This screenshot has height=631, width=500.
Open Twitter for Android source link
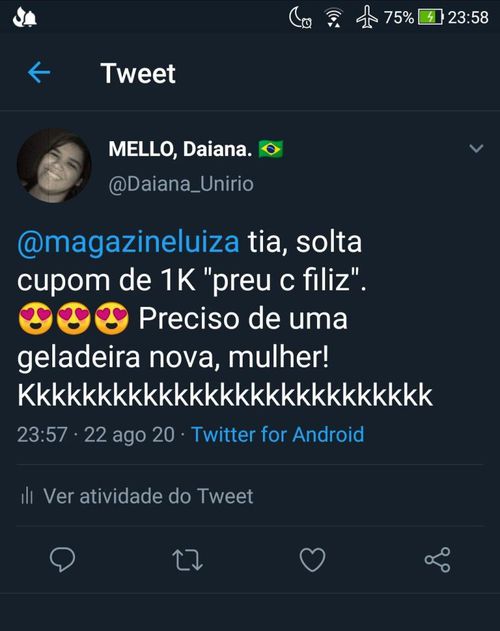[x=278, y=435]
